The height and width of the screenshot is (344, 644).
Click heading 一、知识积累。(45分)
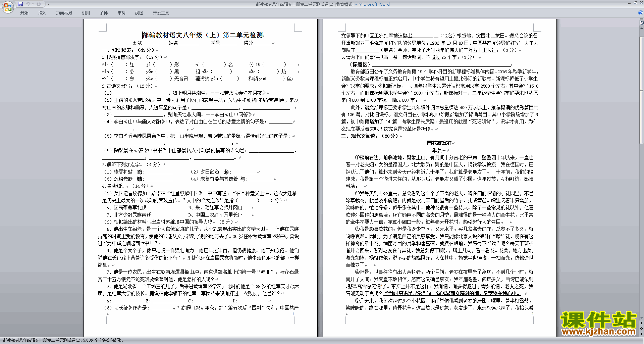(128, 50)
